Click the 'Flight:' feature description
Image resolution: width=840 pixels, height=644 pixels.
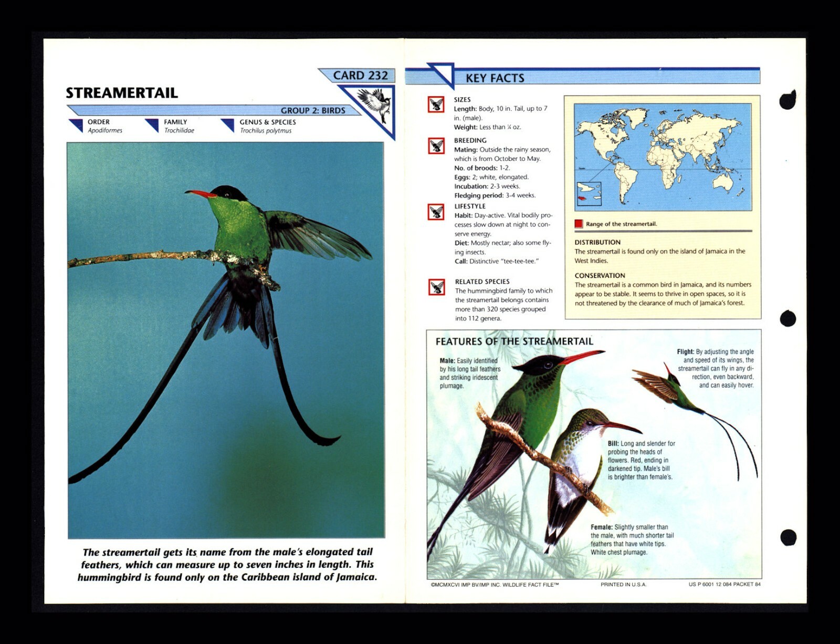click(715, 368)
